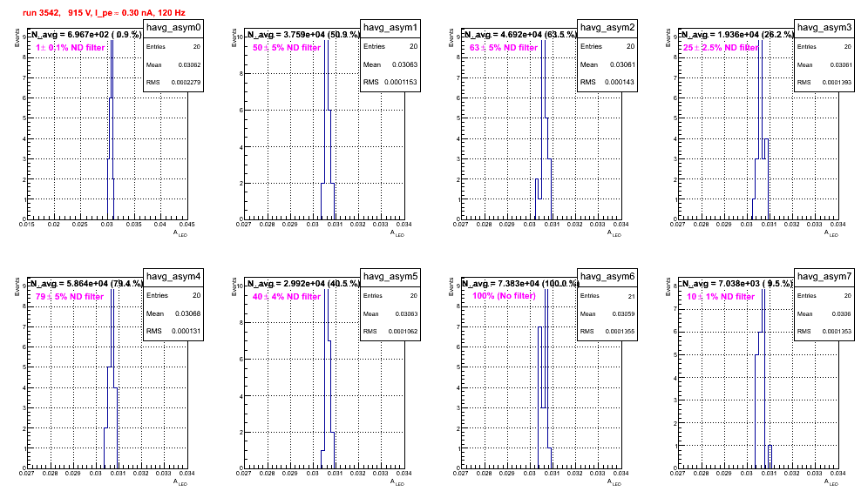Click N_avg = 4.692e+04 title text

coord(519,34)
